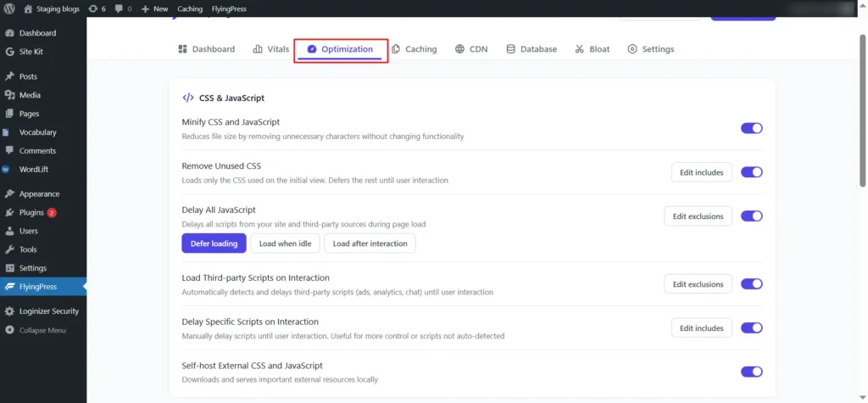Open Appearance from the sidebar

[39, 193]
